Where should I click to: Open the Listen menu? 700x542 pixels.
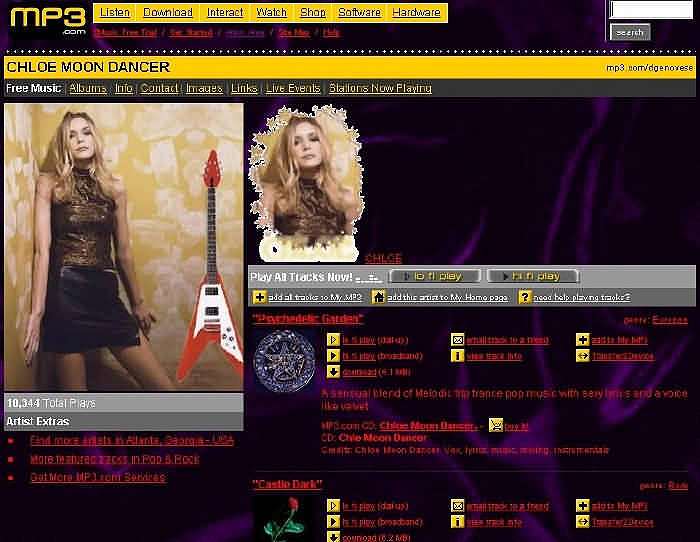[115, 13]
